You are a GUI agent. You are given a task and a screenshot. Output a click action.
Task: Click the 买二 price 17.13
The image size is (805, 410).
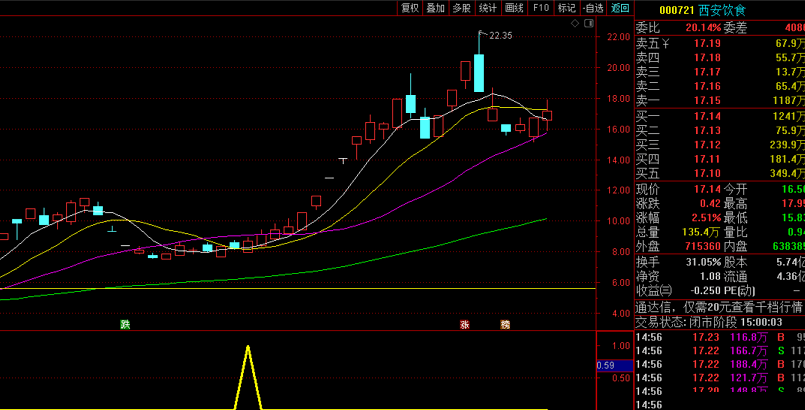click(x=707, y=130)
